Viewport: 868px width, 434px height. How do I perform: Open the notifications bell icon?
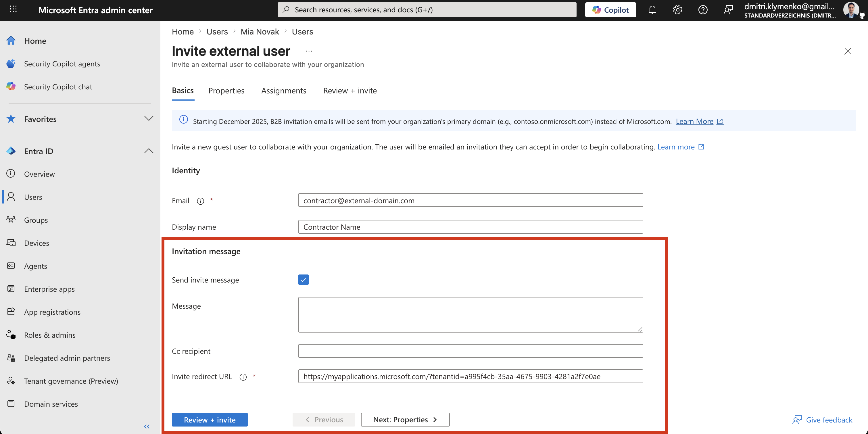tap(652, 10)
